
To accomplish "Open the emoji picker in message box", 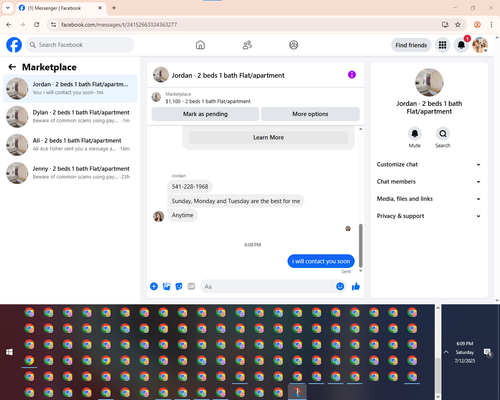I will 340,286.
